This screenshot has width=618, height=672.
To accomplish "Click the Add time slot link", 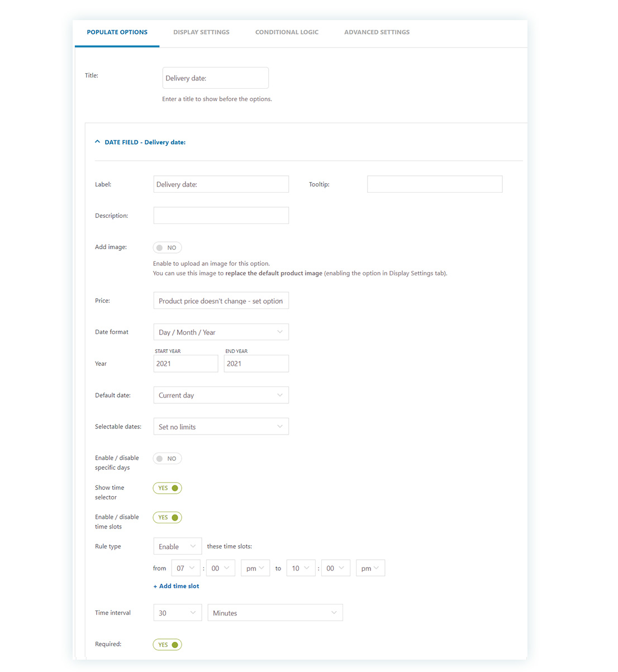I will point(177,586).
